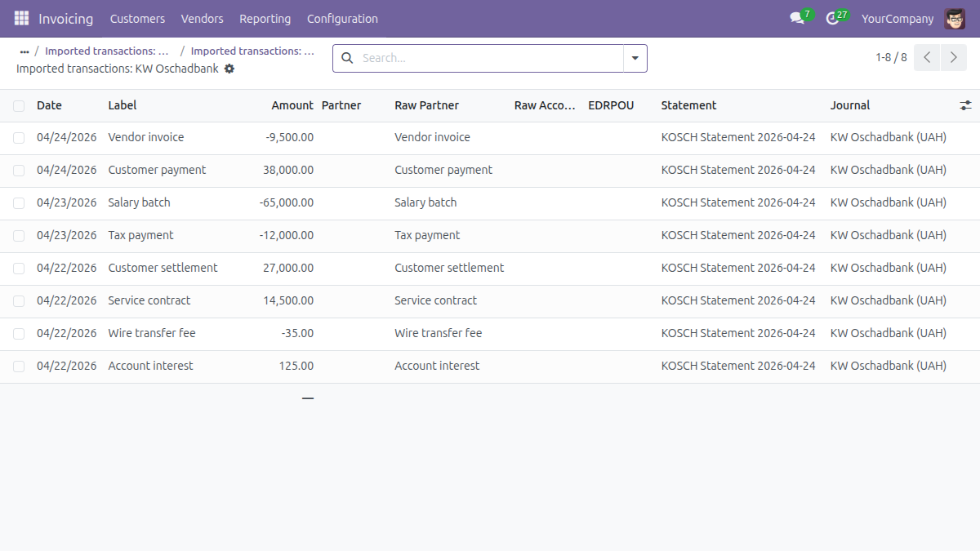Click the -9,500.00 amount cell
This screenshot has height=551, width=980.
pos(290,137)
